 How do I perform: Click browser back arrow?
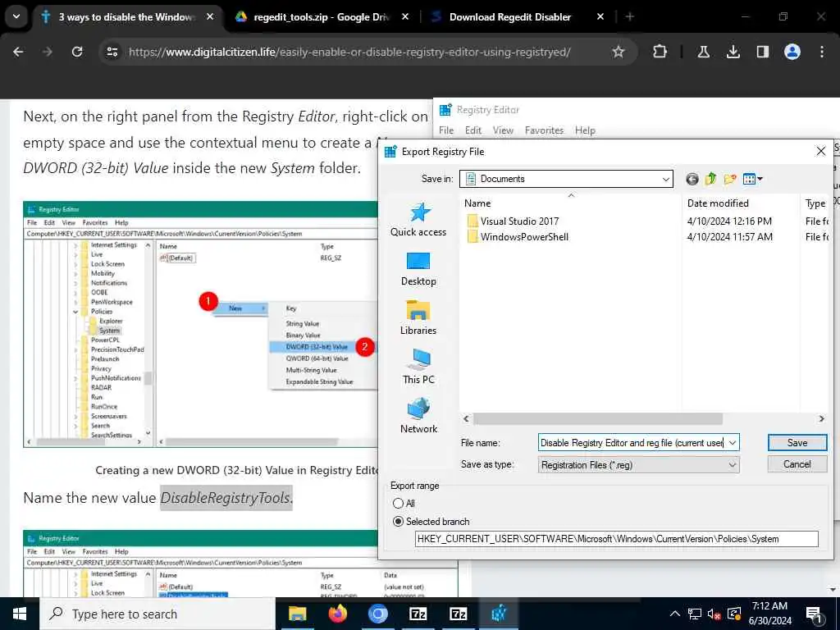[x=18, y=52]
